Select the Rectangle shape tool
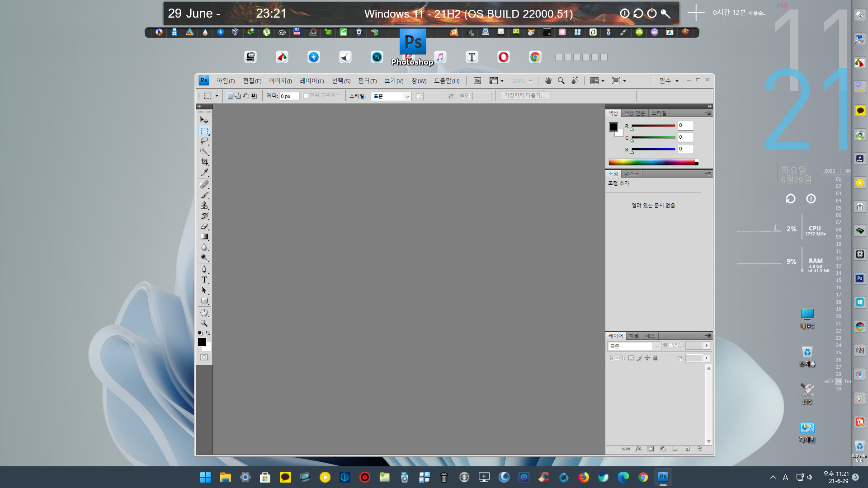This screenshot has width=868, height=488. coord(204,301)
